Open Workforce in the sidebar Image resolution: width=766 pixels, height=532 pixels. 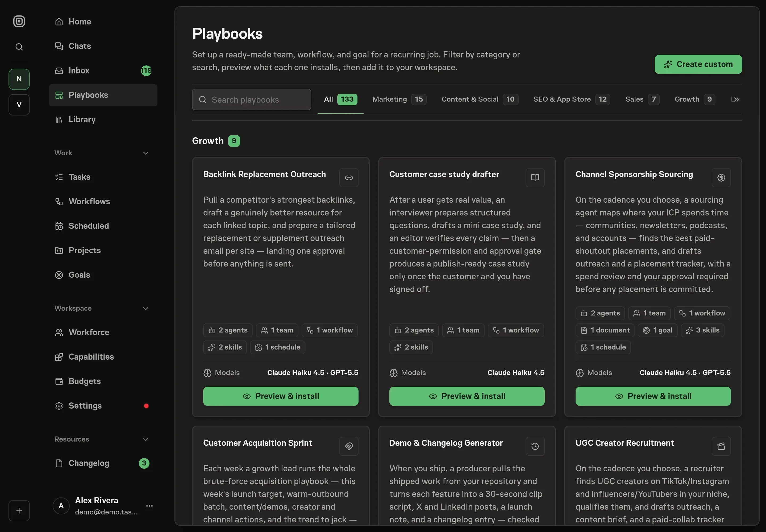[x=103, y=332]
